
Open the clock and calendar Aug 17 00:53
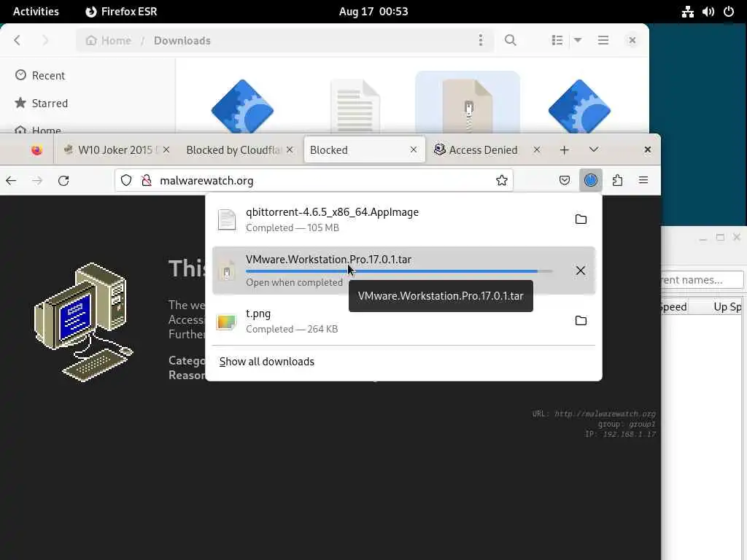[373, 12]
